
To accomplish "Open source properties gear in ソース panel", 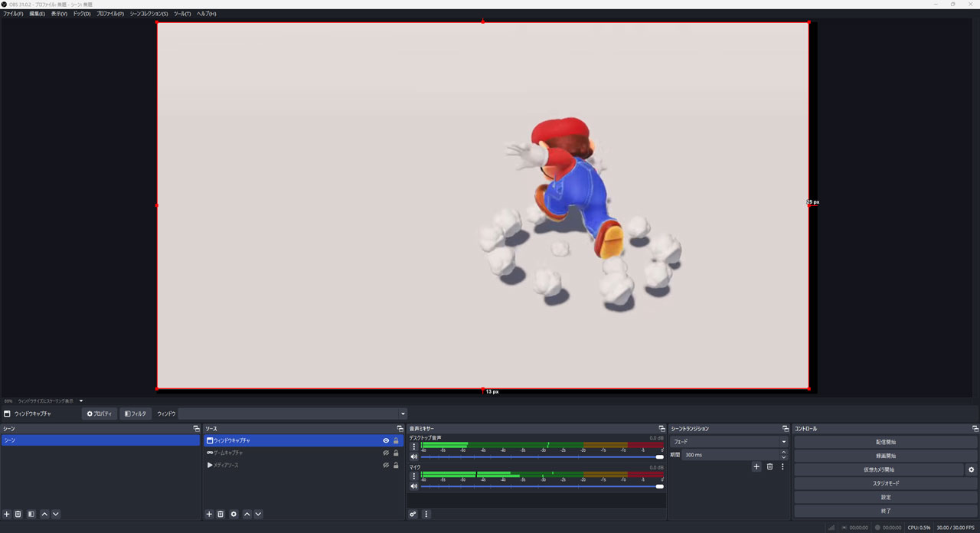I will [234, 514].
